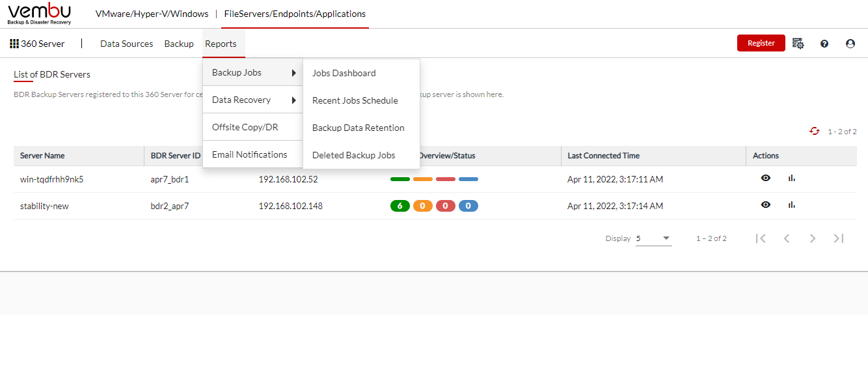The height and width of the screenshot is (385, 868).
Task: Click the orange status badge for stability-new
Action: (423, 206)
